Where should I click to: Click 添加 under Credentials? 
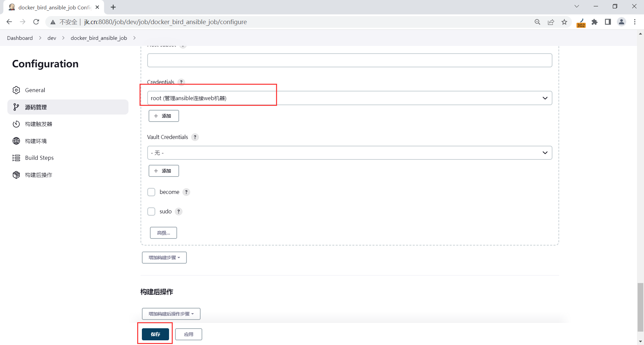164,116
